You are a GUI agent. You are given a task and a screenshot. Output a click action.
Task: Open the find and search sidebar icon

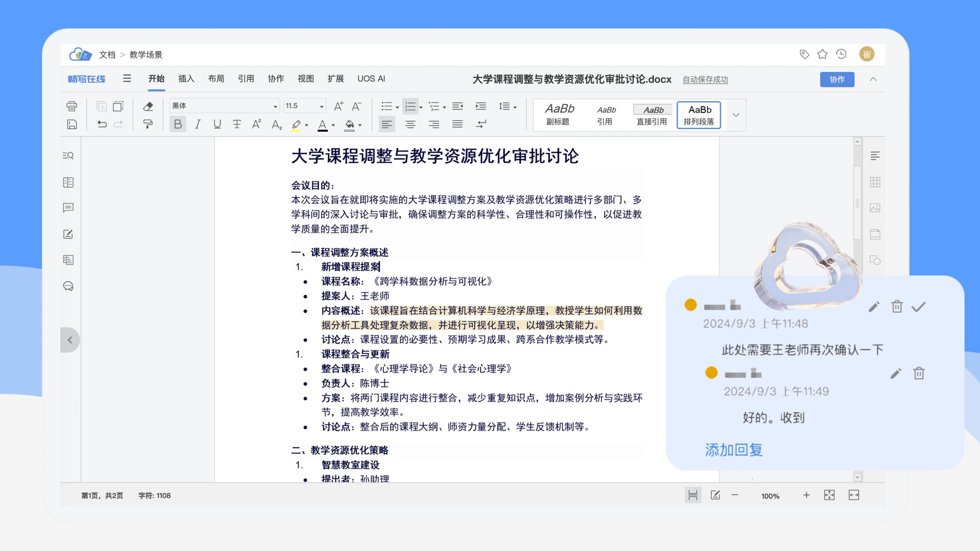[68, 156]
